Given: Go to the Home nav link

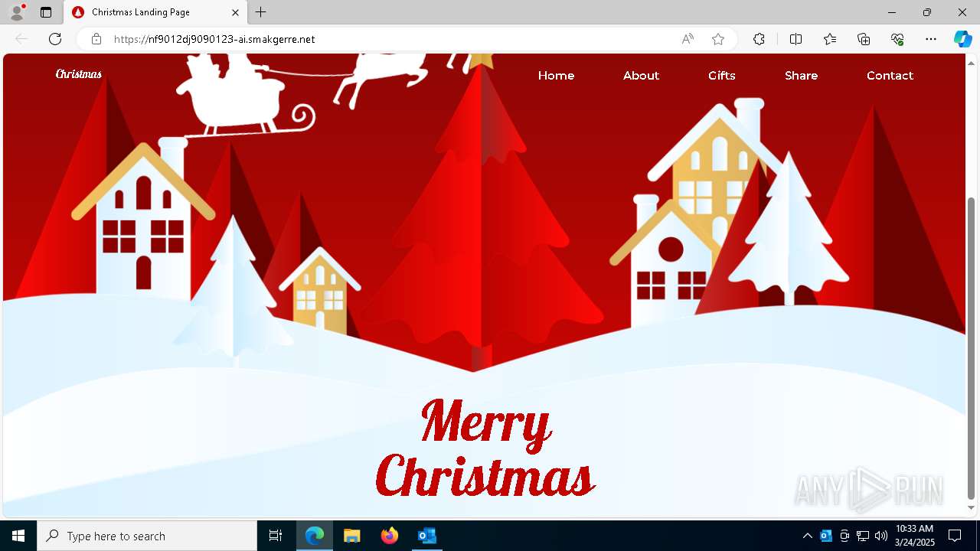Looking at the screenshot, I should click(556, 76).
